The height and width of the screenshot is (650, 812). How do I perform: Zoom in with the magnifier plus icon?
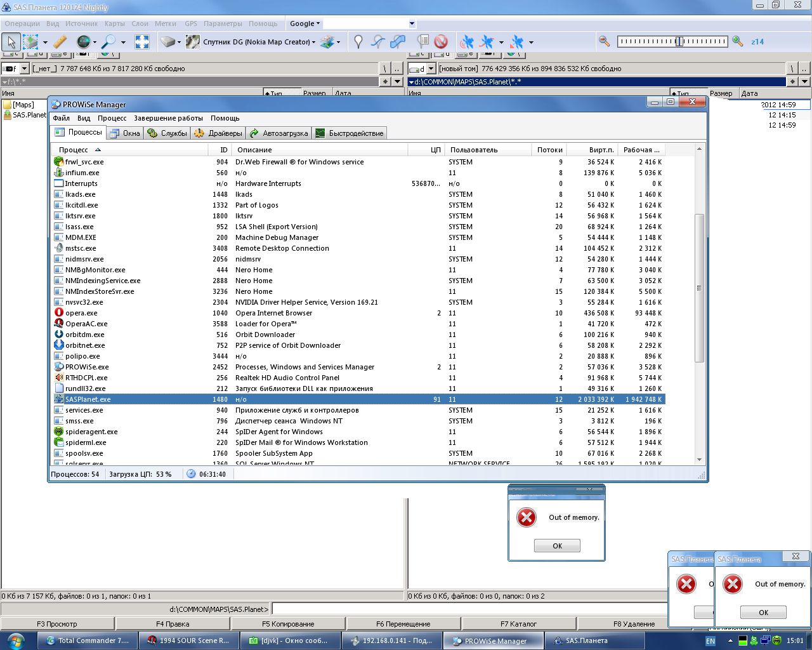click(x=737, y=41)
